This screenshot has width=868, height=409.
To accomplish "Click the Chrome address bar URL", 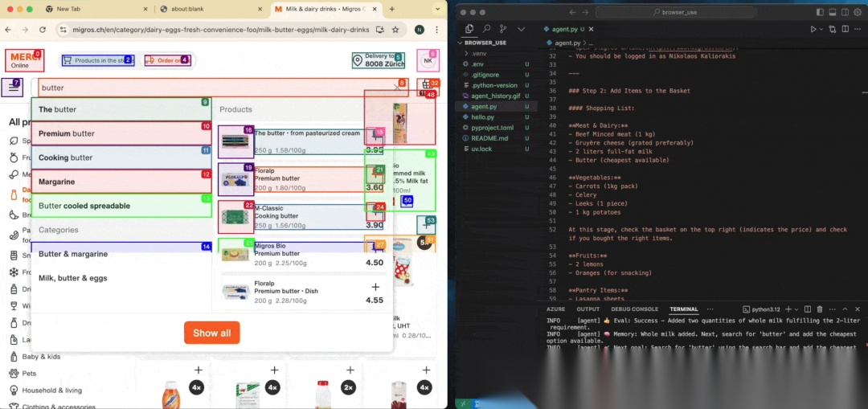I will point(222,30).
